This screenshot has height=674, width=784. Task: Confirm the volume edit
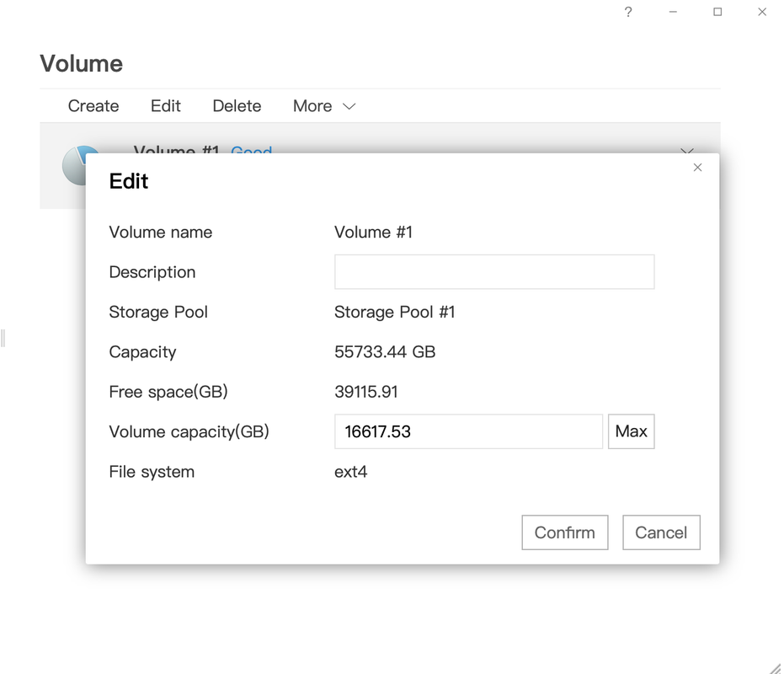coord(565,532)
